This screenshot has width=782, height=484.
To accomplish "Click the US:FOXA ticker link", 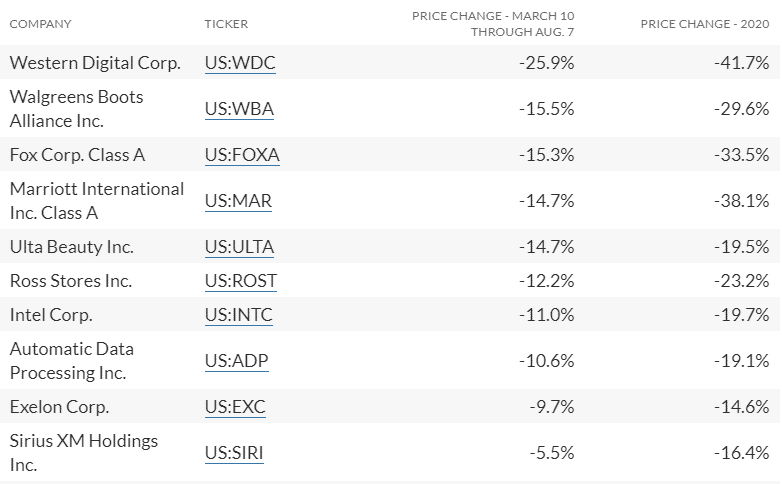I will pos(242,155).
